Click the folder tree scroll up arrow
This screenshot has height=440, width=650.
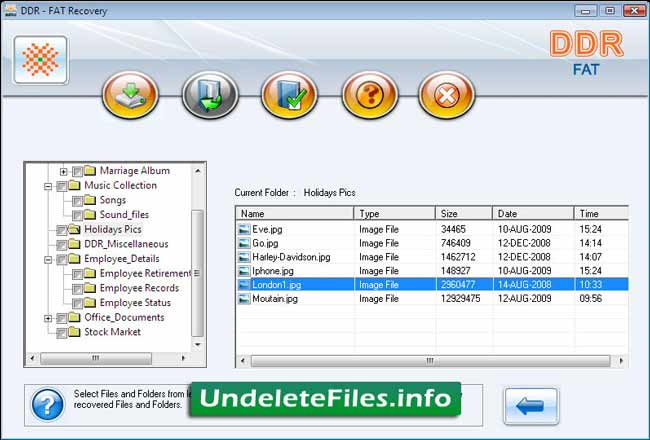[198, 170]
